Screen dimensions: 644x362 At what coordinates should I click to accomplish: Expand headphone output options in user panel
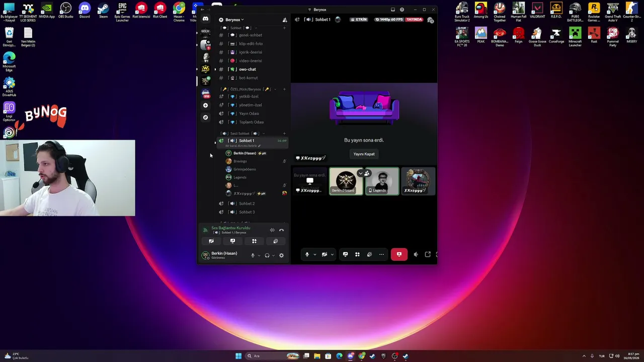pyautogui.click(x=273, y=255)
